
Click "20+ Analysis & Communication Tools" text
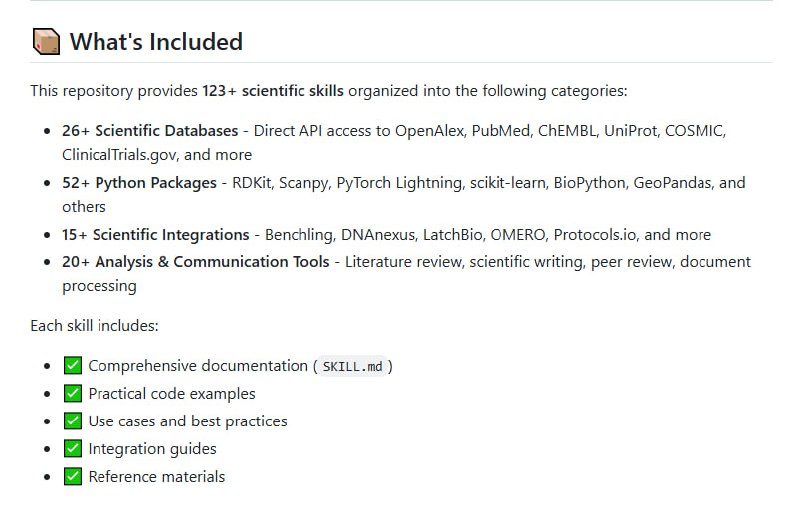point(195,262)
